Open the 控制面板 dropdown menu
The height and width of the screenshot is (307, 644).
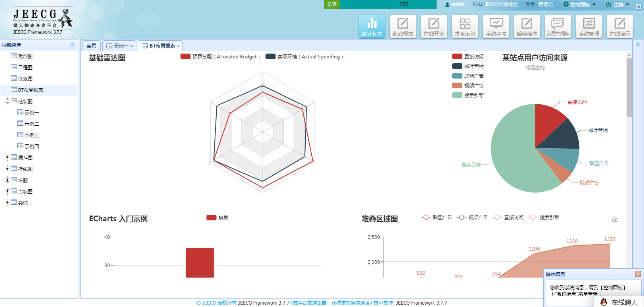click(x=579, y=5)
